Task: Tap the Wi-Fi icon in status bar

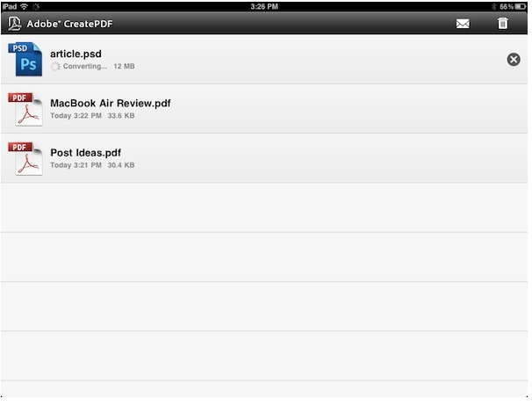Action: (x=24, y=6)
